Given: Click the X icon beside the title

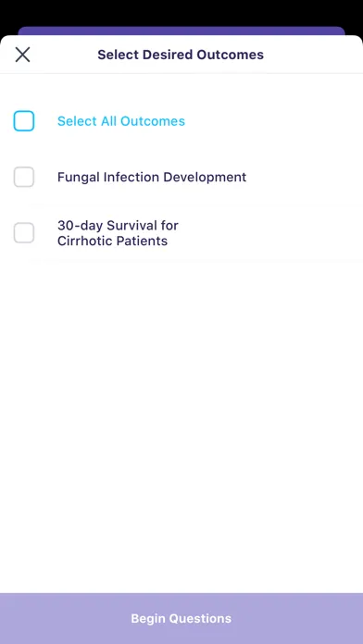Looking at the screenshot, I should point(22,55).
